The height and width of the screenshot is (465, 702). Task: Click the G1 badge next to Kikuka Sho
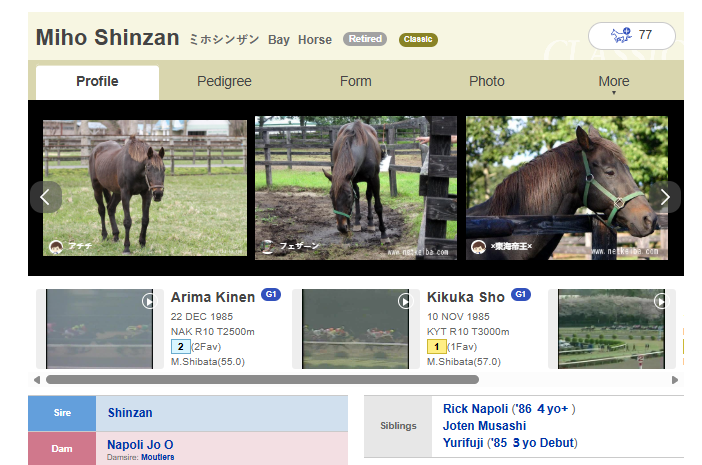tap(521, 294)
